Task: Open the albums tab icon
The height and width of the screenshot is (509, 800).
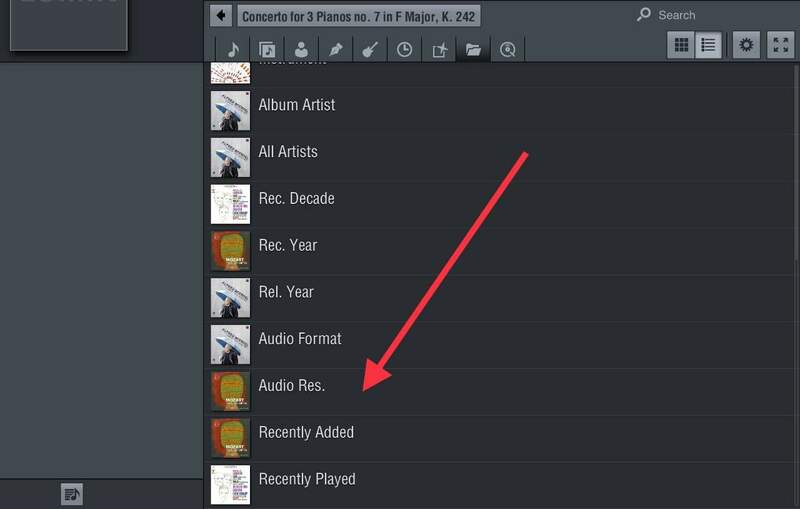Action: click(267, 49)
